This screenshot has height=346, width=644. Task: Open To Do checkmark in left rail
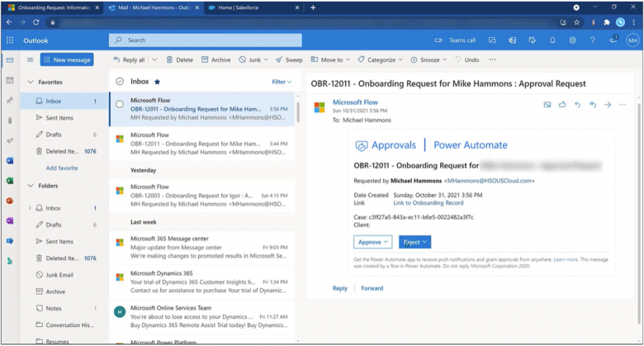click(10, 140)
